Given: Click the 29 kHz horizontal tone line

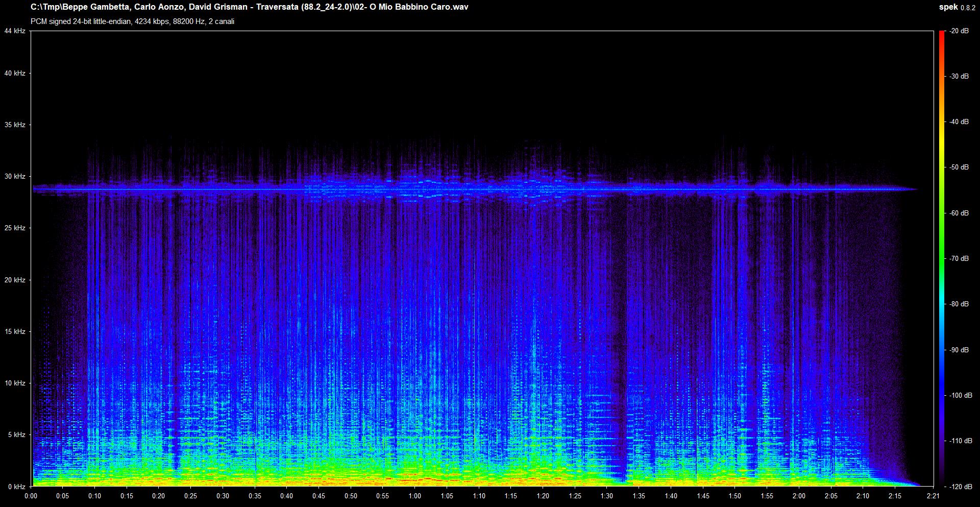Looking at the screenshot, I should point(475,189).
